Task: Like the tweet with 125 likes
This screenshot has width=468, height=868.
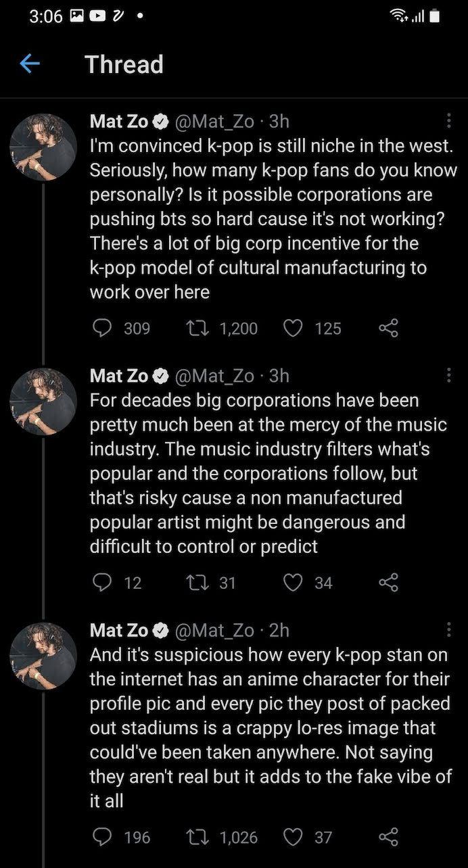Action: pos(292,329)
